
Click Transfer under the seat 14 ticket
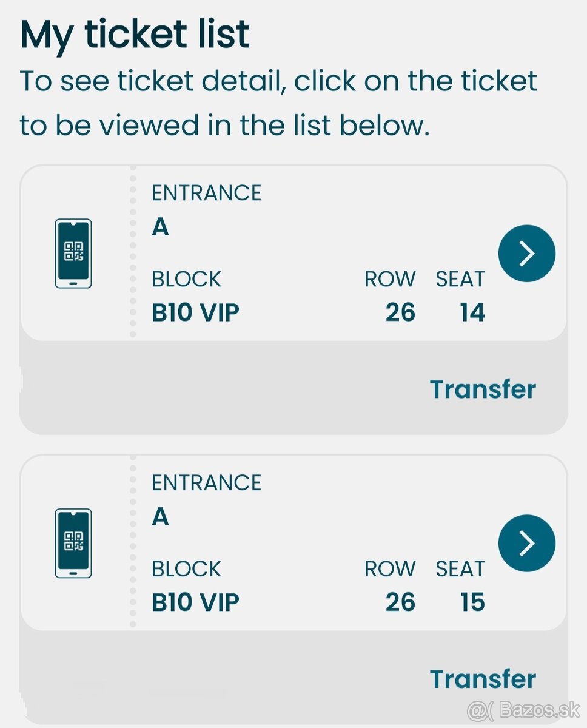click(x=483, y=389)
